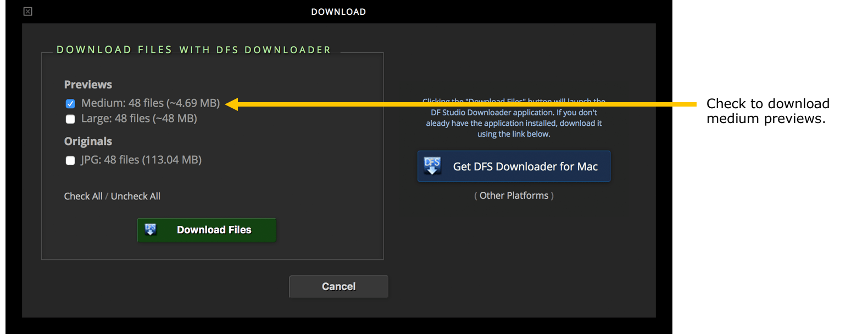Click the Uncheck All link
The image size is (868, 334).
136,196
